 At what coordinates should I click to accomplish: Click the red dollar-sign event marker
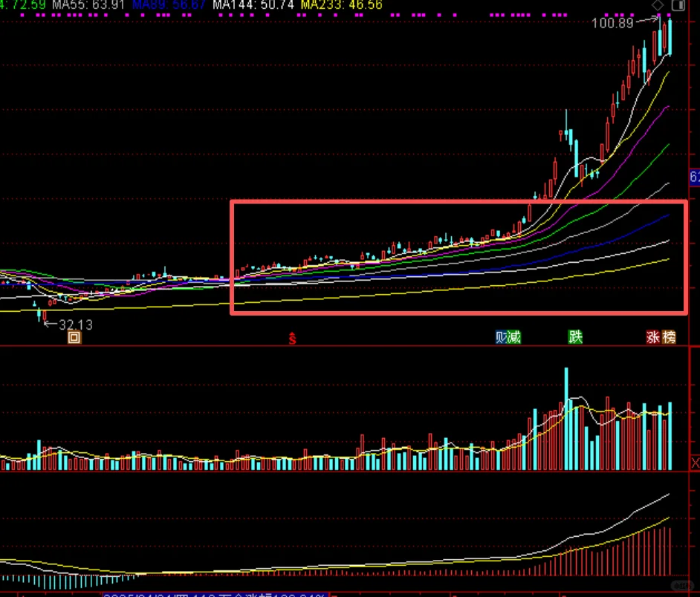point(292,338)
